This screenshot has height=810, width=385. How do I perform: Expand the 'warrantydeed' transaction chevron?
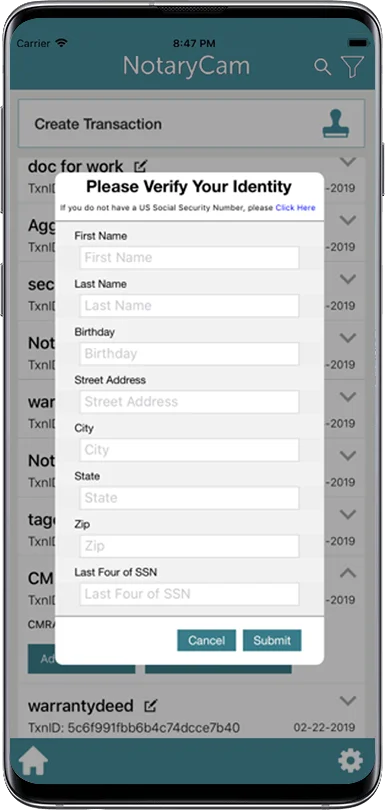[348, 700]
